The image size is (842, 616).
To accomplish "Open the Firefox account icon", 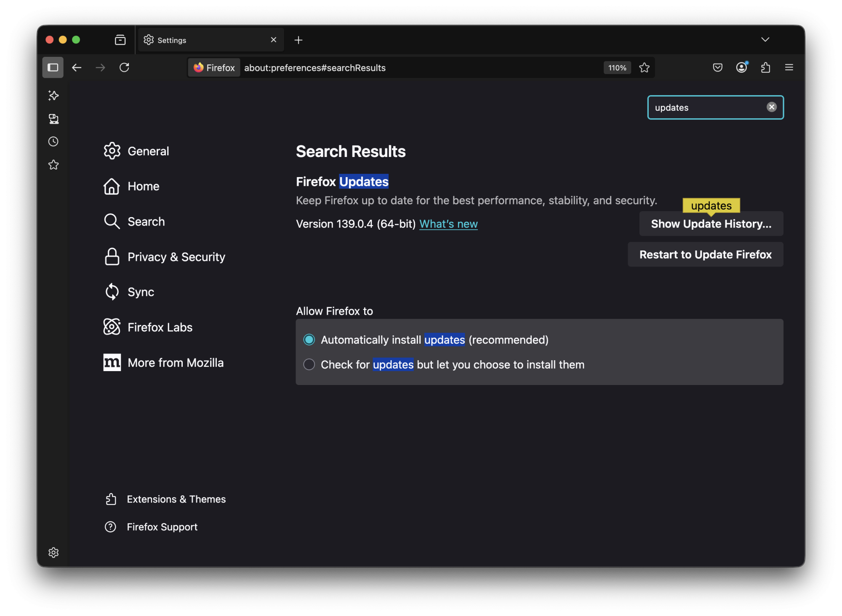I will [x=742, y=67].
